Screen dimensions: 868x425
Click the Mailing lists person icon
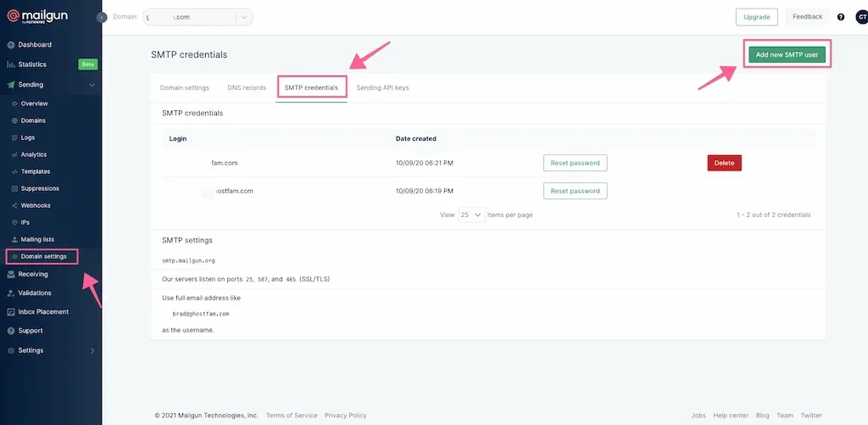pos(15,239)
